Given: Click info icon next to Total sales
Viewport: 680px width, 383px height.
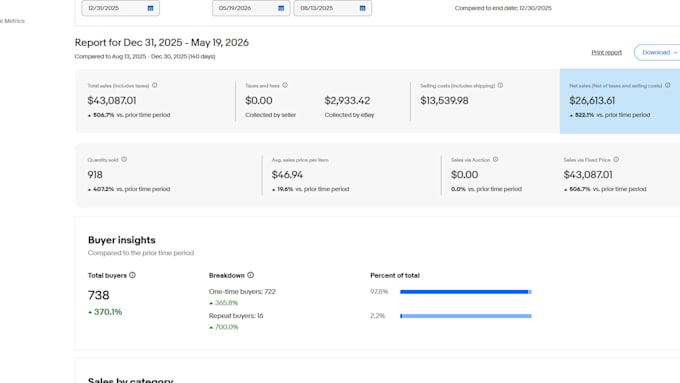Looking at the screenshot, I should point(155,85).
